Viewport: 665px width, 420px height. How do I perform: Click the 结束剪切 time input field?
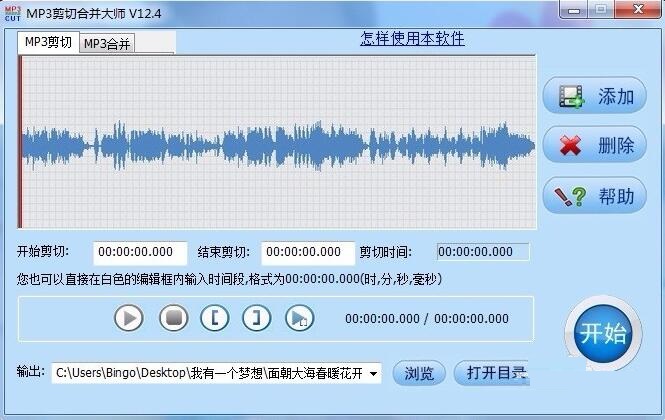(308, 252)
